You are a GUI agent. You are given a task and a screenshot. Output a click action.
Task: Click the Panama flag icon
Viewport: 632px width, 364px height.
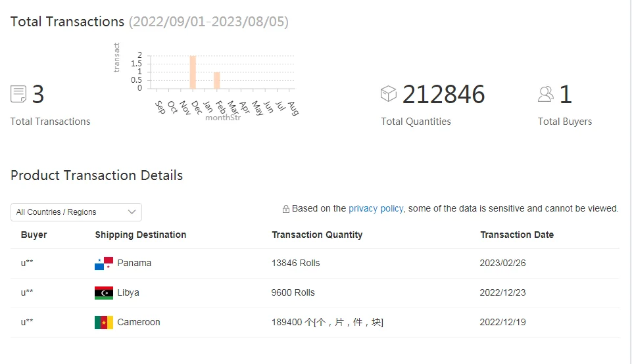pyautogui.click(x=104, y=263)
